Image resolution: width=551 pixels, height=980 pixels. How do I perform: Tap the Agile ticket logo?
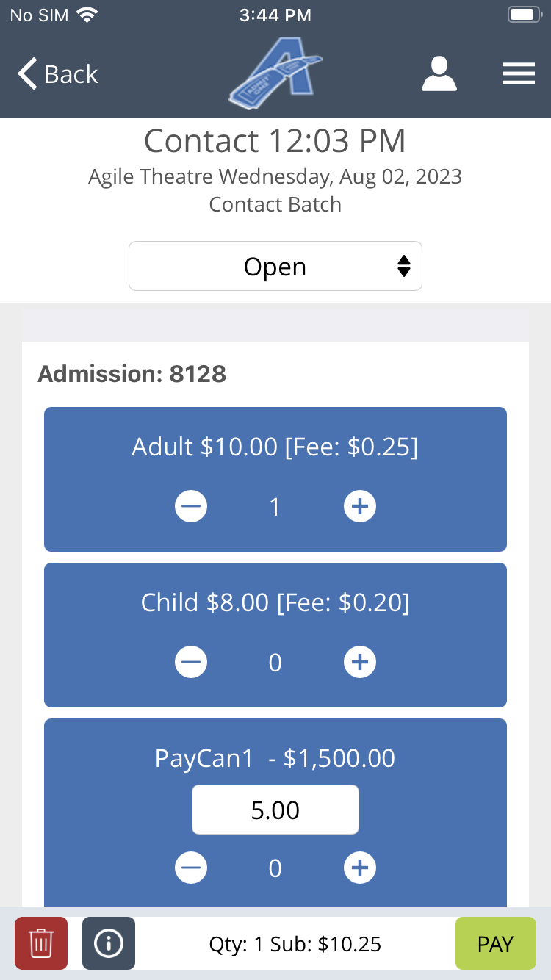tap(275, 73)
